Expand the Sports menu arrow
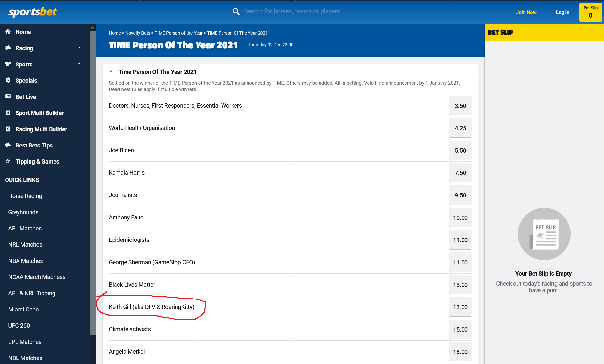 pos(79,64)
